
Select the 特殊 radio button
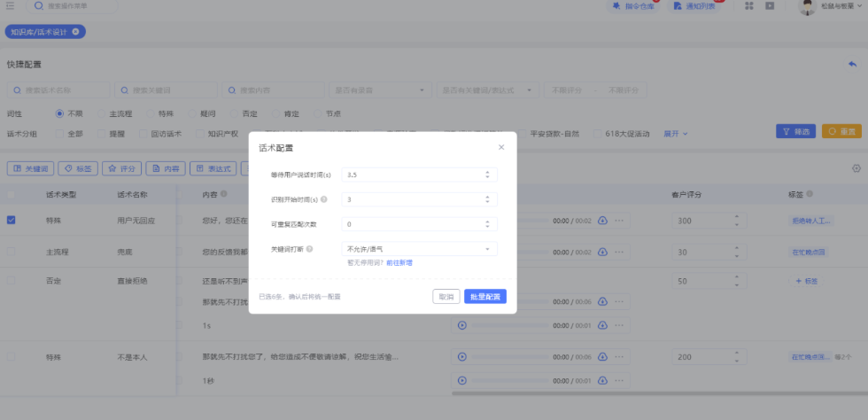[151, 113]
